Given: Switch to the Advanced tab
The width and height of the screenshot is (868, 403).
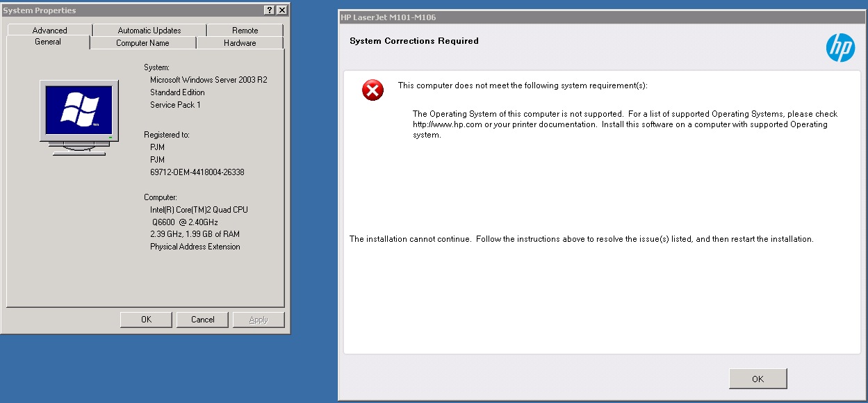Looking at the screenshot, I should pos(49,31).
